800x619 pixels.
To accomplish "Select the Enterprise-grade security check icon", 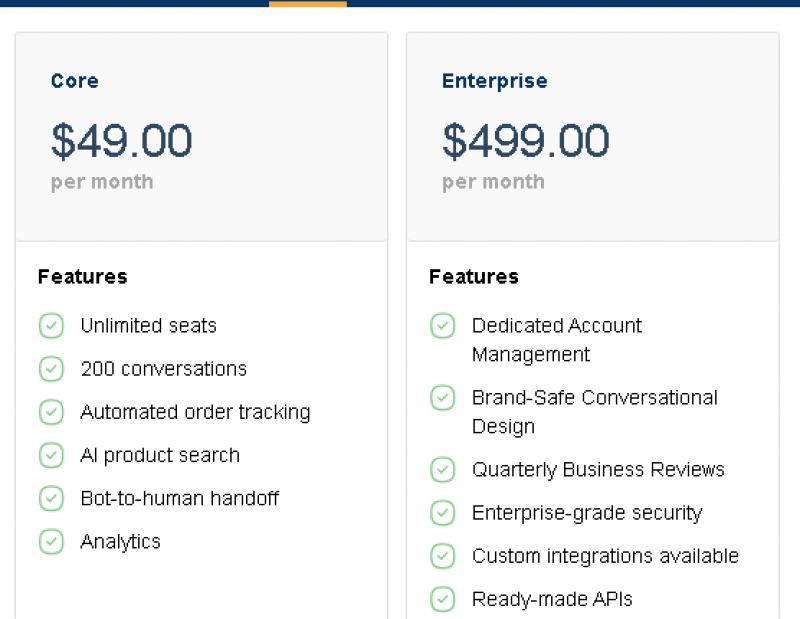I will pos(442,513).
